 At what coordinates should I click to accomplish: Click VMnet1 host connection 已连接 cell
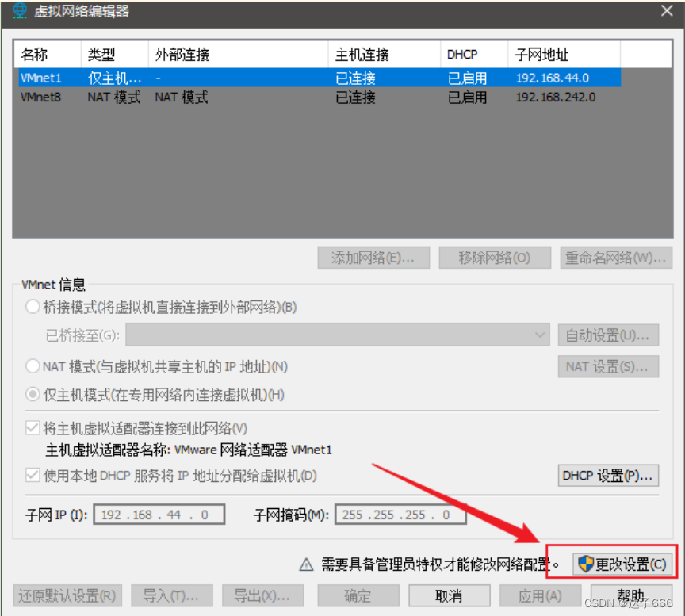(x=356, y=78)
